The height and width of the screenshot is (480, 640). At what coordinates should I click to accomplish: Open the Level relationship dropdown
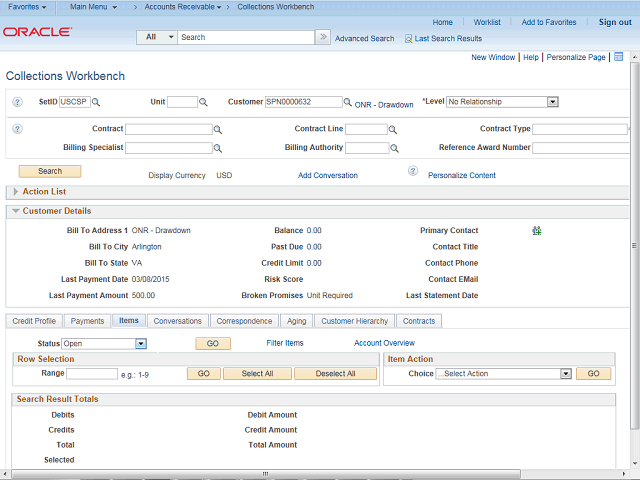coord(552,101)
